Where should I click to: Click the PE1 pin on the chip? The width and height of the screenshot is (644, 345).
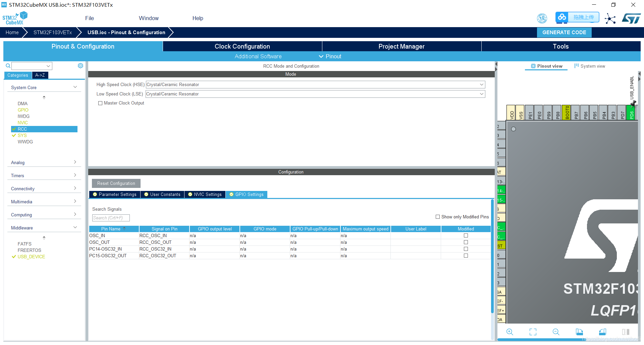point(529,113)
